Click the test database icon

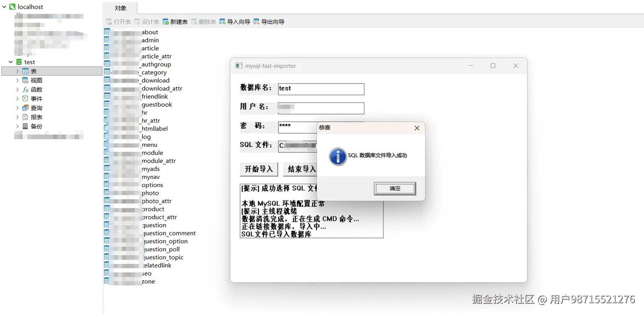click(19, 62)
